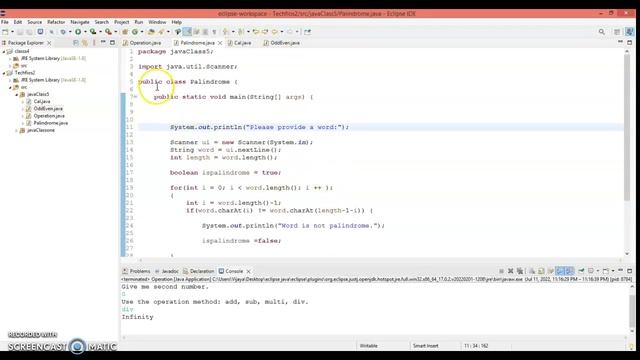Screen dimensions: 640x360
Task: Click the Debug bug toolbar icon
Action: (63, 32)
